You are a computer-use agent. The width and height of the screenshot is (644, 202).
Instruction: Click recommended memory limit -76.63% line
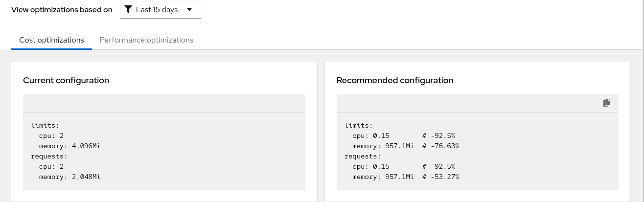[406, 146]
